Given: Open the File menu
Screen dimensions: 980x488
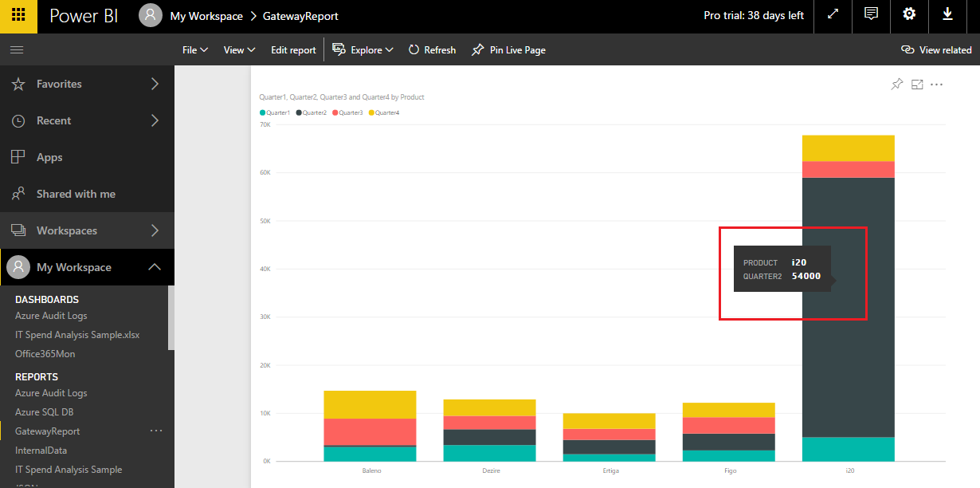Looking at the screenshot, I should pos(195,49).
